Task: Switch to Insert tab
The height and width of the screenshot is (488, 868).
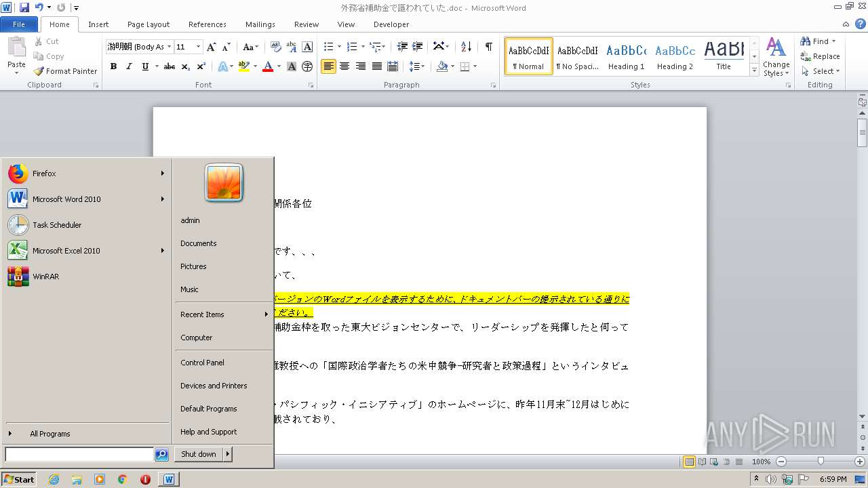Action: tap(98, 24)
